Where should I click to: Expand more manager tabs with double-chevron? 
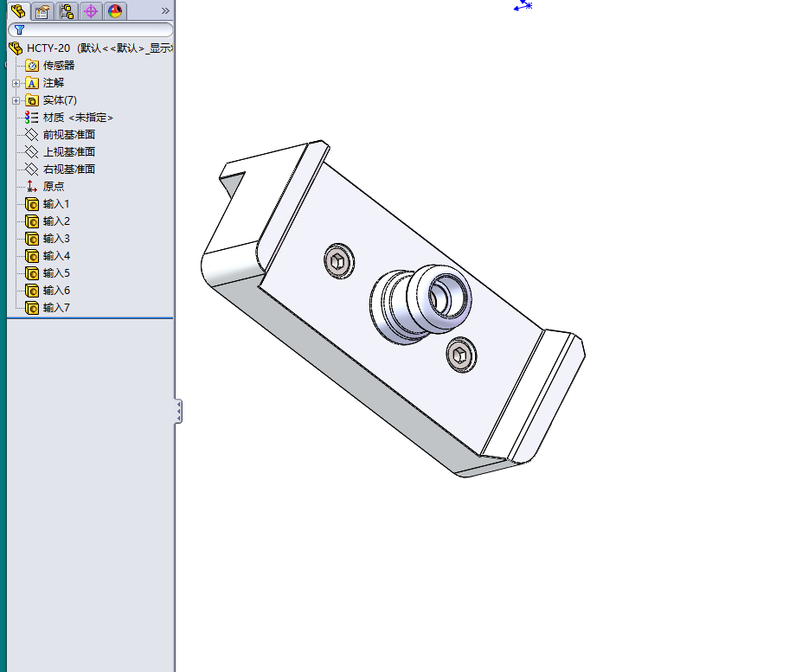click(165, 10)
